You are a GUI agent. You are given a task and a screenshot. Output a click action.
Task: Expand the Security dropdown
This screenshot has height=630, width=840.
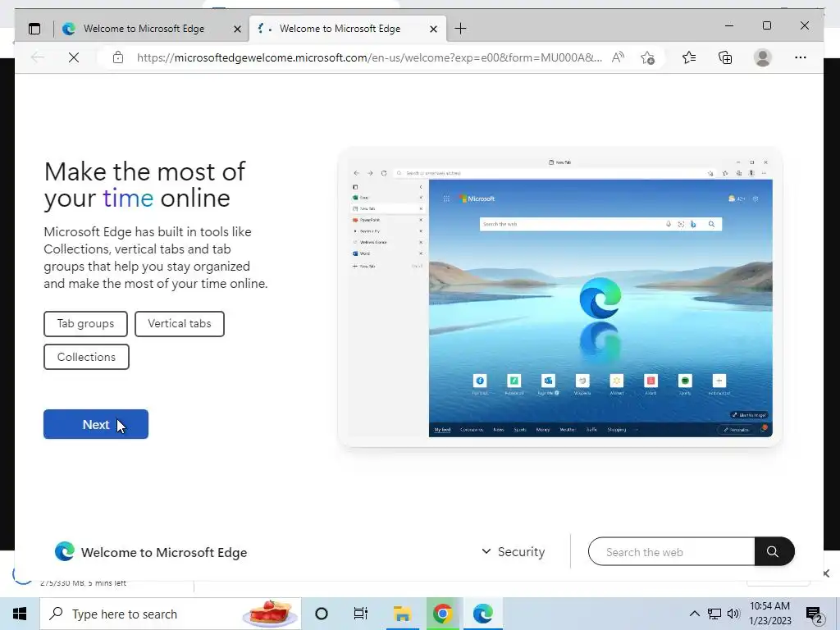(x=513, y=552)
